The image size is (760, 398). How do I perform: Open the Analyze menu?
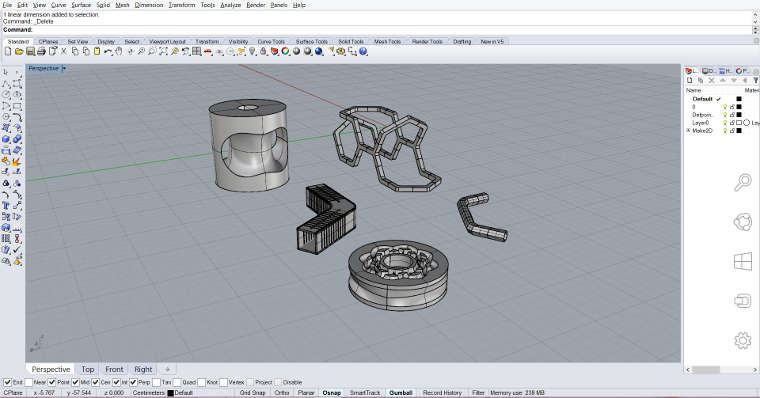pyautogui.click(x=230, y=5)
